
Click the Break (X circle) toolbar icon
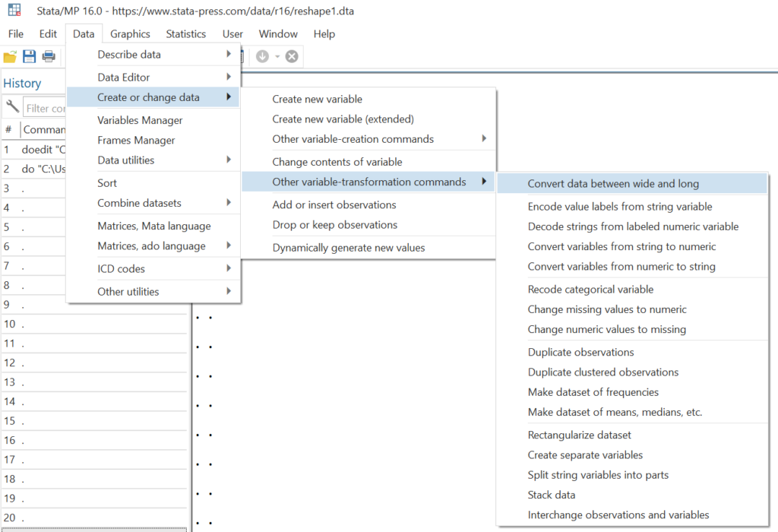pyautogui.click(x=292, y=56)
